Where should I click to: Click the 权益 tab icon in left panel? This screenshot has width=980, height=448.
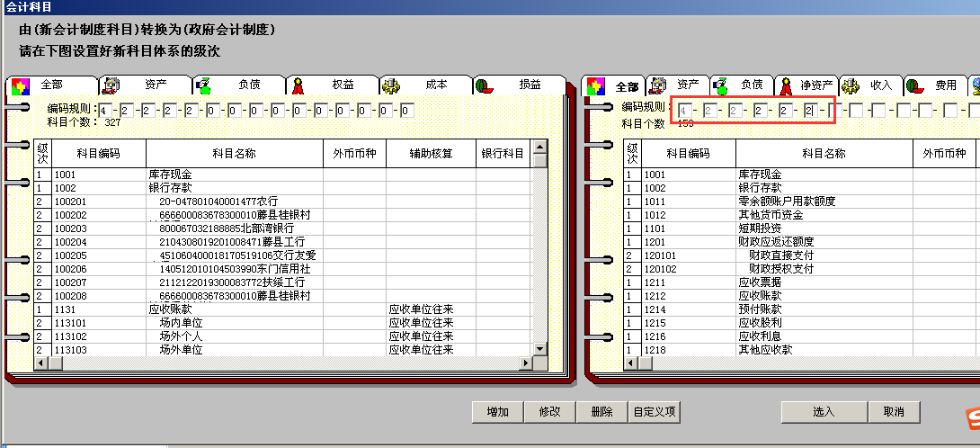298,85
